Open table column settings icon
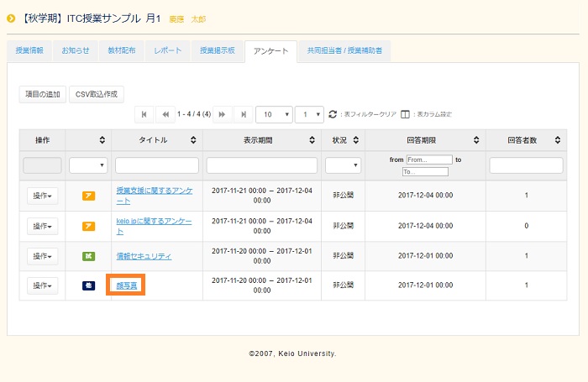Image resolution: width=588 pixels, height=382 pixels. 405,114
